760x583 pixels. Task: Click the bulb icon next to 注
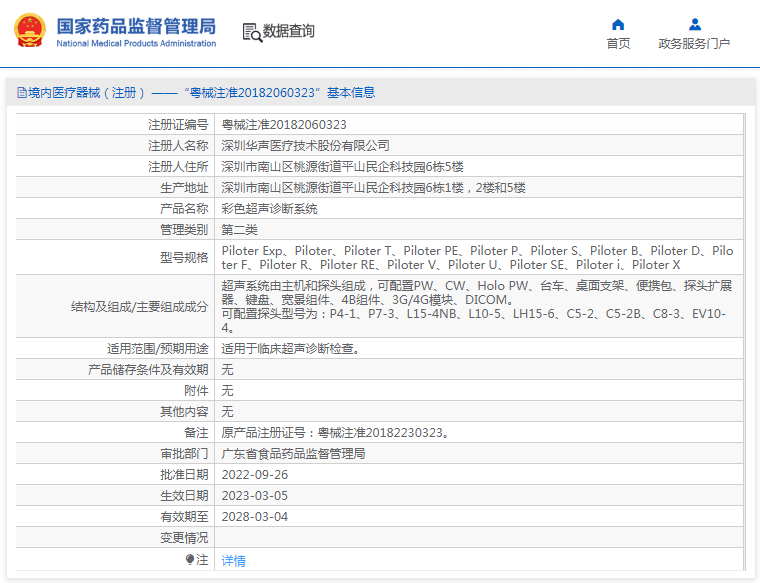190,560
